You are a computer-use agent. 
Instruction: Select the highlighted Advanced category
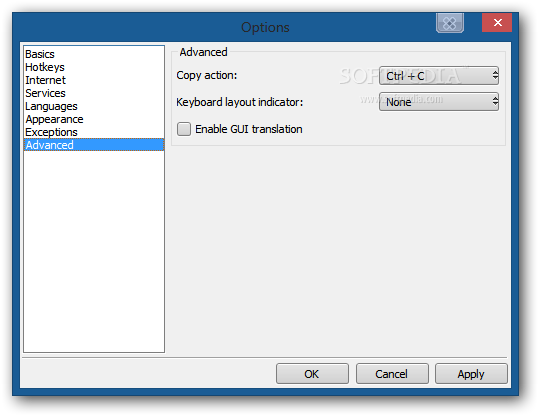click(x=94, y=145)
